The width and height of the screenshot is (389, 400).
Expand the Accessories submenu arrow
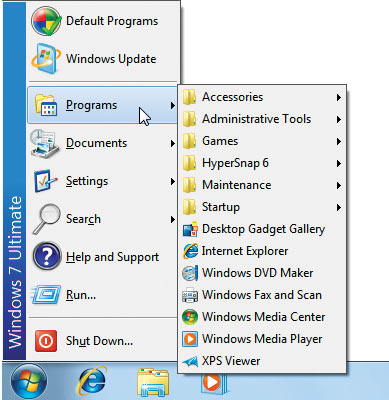[339, 97]
